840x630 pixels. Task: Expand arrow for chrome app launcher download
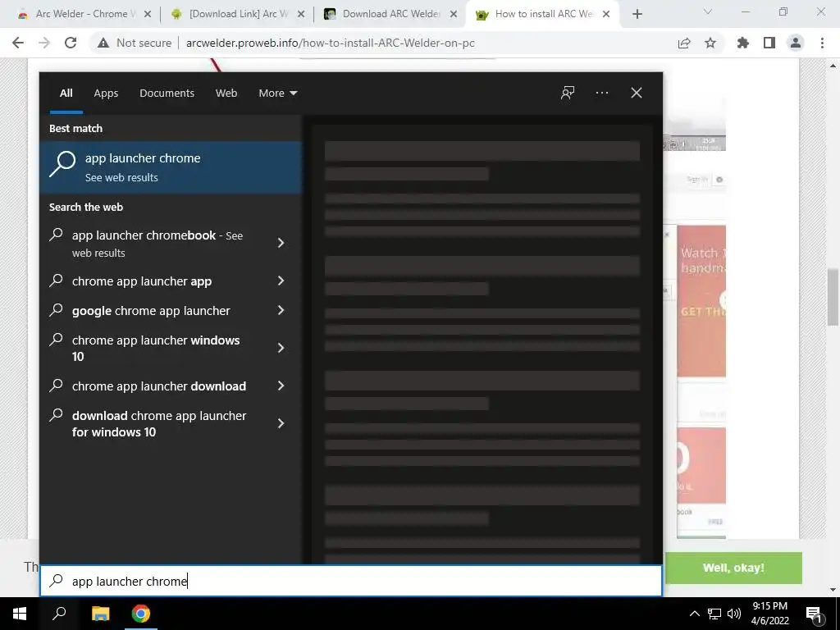pos(281,386)
